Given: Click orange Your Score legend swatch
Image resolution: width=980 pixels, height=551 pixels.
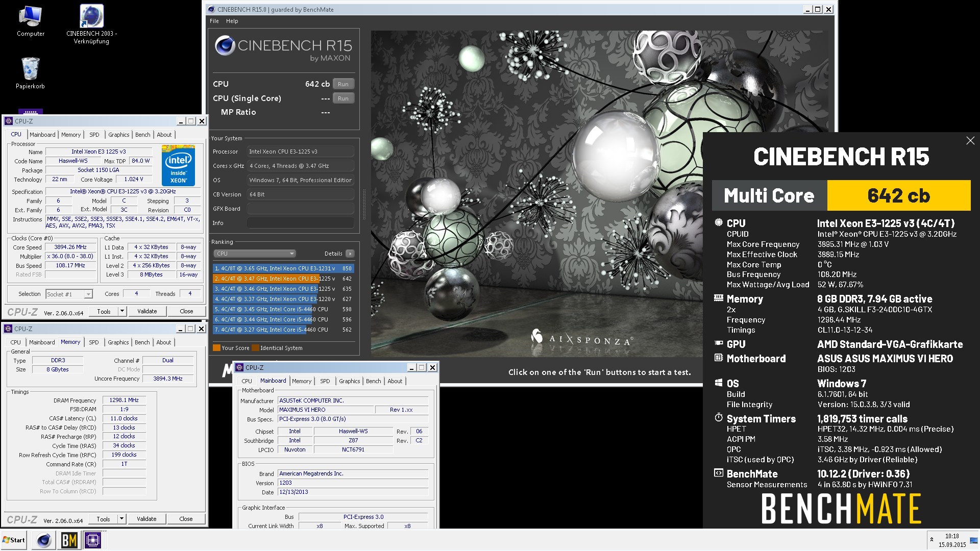Looking at the screenshot, I should 216,348.
